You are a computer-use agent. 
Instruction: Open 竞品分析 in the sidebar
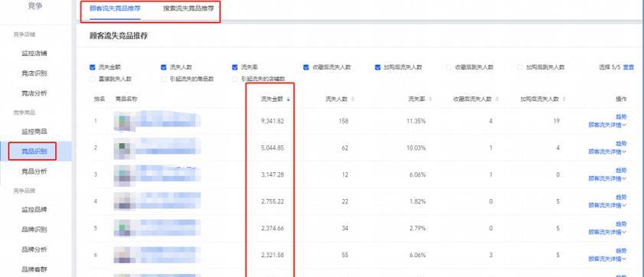(x=34, y=171)
